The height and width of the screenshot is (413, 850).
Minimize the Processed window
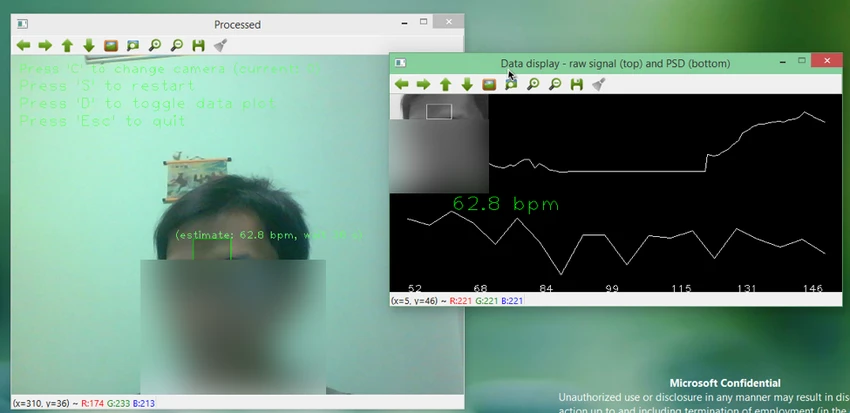pyautogui.click(x=404, y=23)
